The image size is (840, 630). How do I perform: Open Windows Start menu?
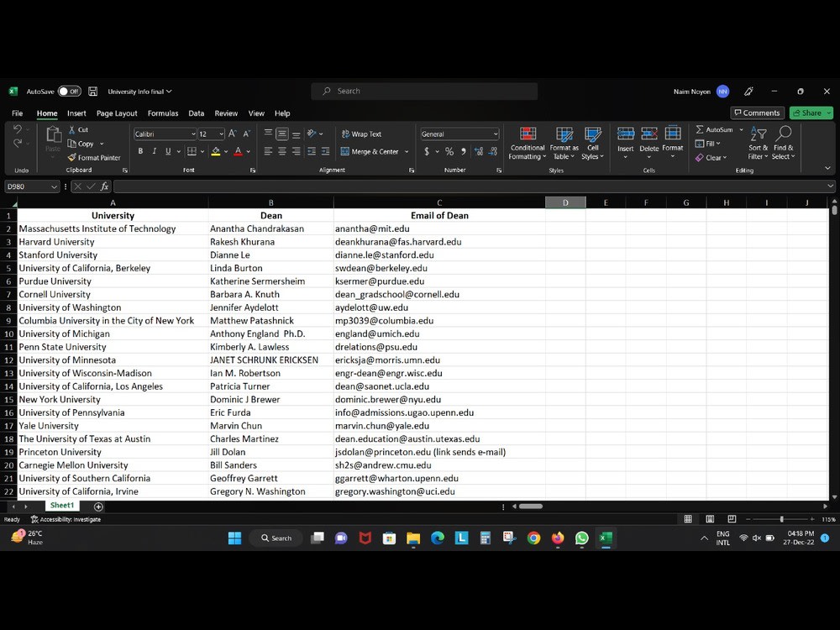(x=234, y=538)
